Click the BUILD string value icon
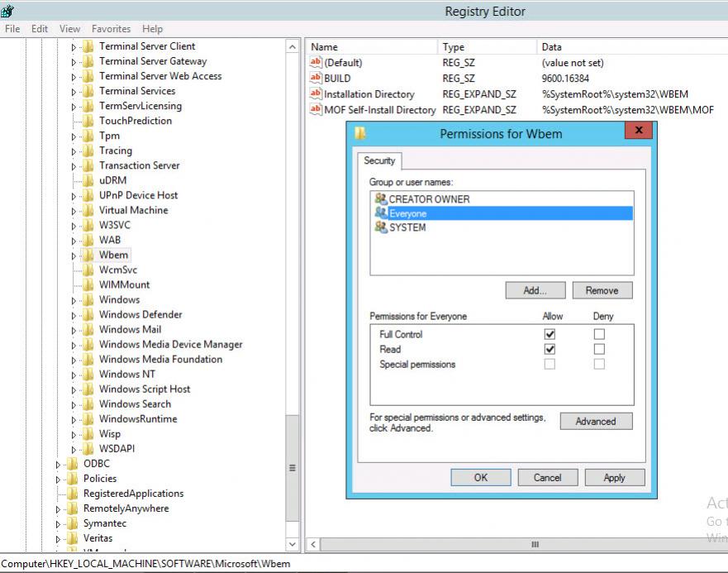This screenshot has width=728, height=573. (316, 78)
